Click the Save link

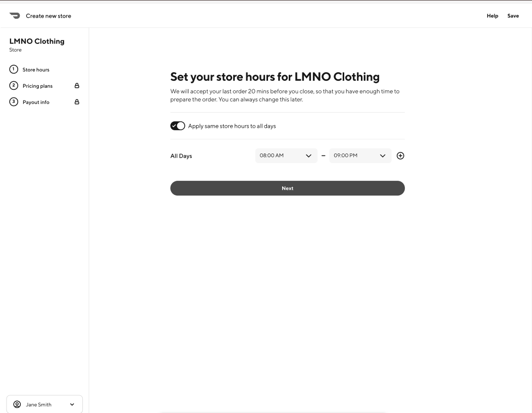[513, 16]
